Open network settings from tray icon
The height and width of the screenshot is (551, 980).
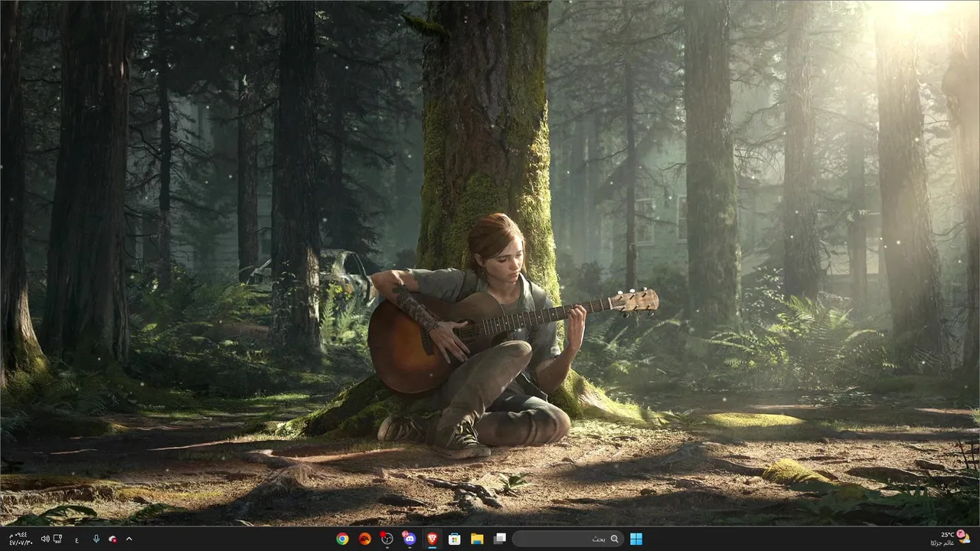point(57,539)
